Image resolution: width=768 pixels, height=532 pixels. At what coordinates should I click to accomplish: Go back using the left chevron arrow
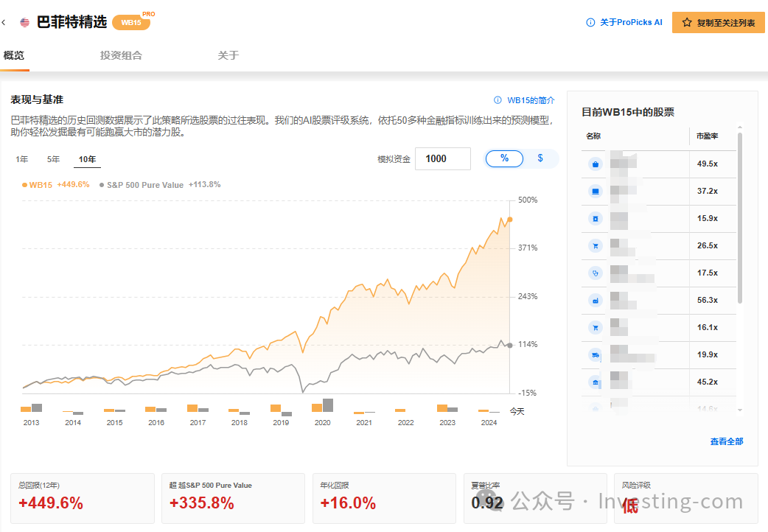[x=4, y=23]
